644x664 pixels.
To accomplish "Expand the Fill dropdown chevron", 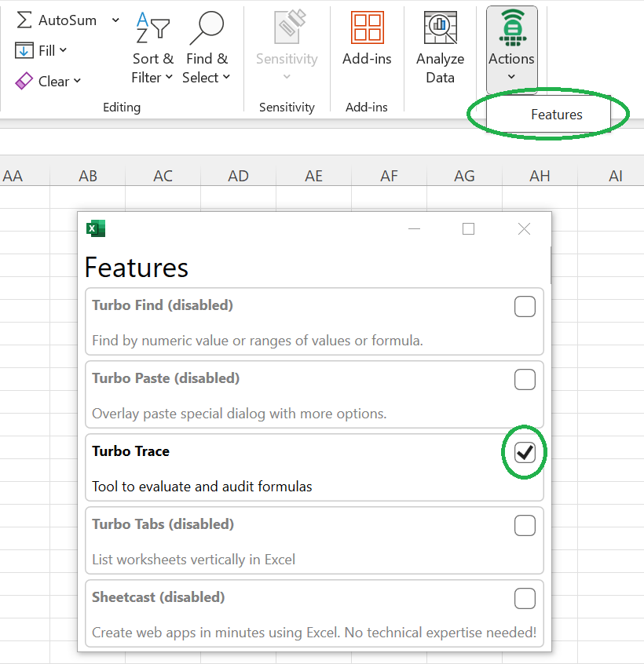I will 63,50.
